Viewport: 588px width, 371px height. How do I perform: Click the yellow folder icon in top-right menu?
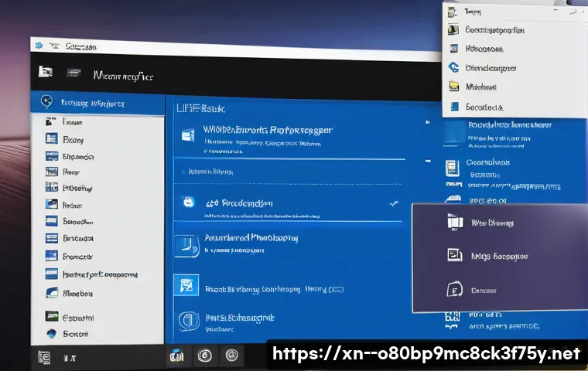[x=454, y=87]
